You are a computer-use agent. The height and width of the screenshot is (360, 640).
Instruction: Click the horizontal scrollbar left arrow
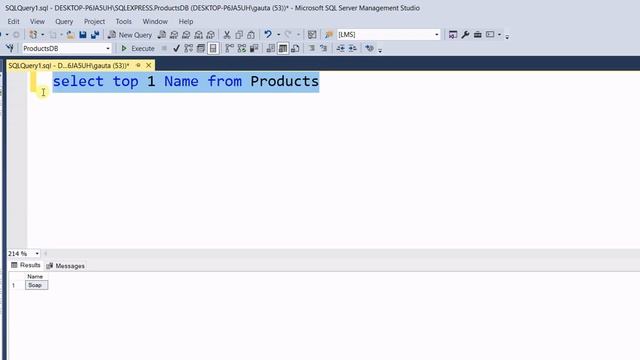[46, 253]
